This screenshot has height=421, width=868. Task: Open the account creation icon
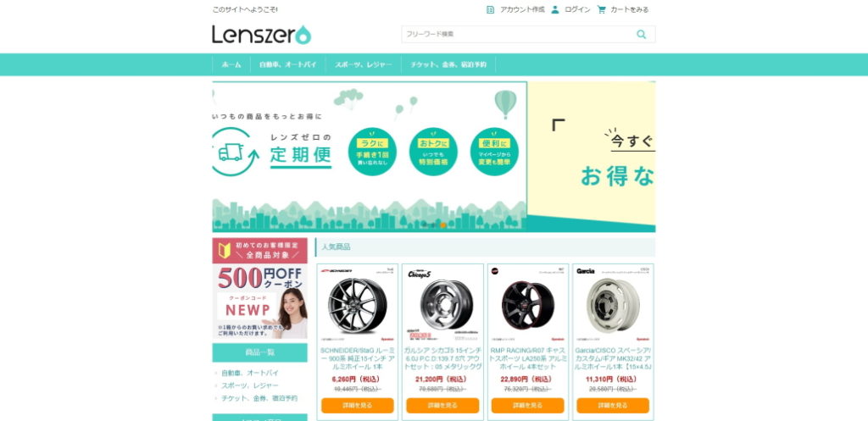point(490,9)
